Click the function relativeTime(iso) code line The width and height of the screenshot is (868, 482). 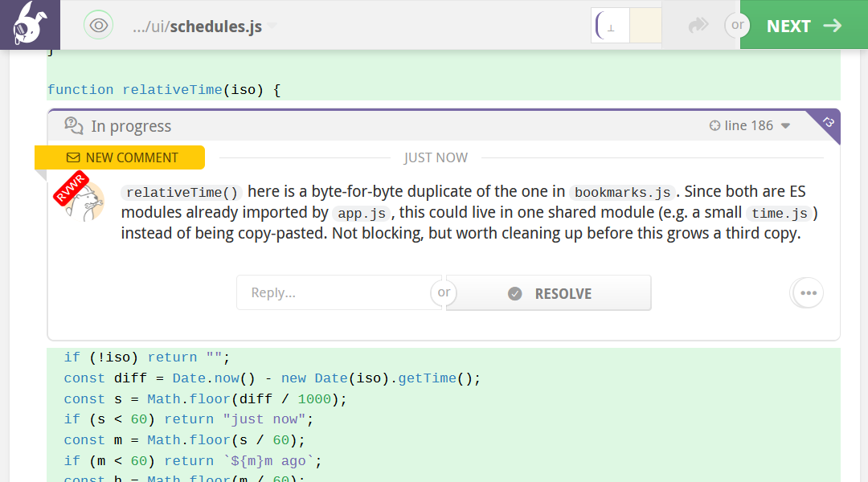click(x=164, y=90)
